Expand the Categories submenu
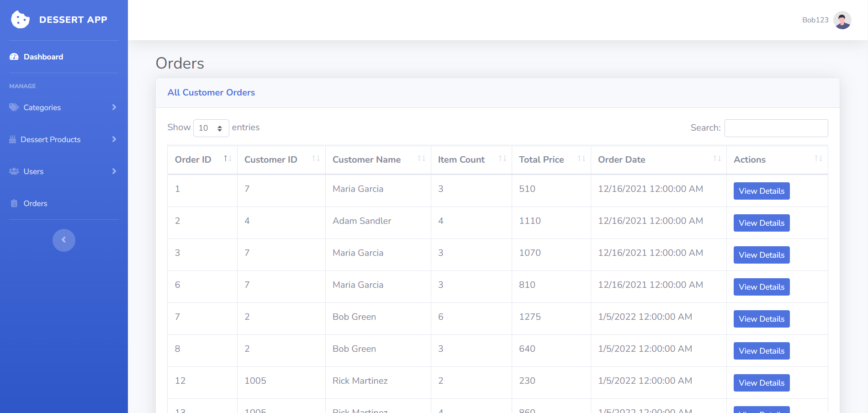The height and width of the screenshot is (413, 868). (114, 107)
